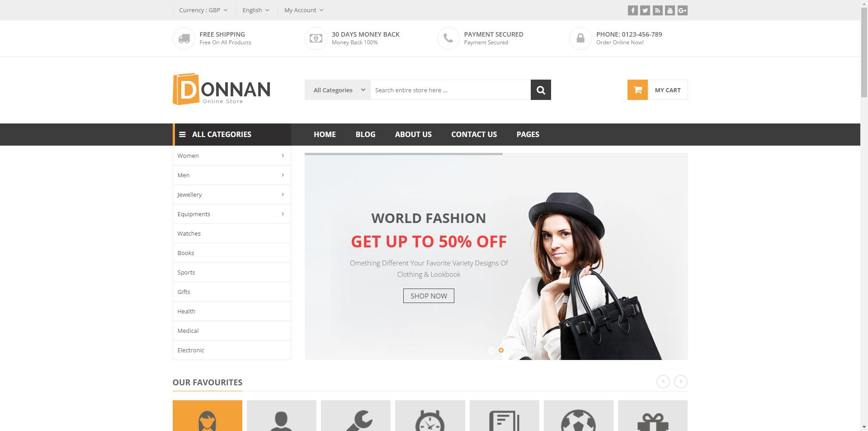Click 'PHONE: 0123-456-789' text
This screenshot has height=431, width=868.
tap(629, 34)
